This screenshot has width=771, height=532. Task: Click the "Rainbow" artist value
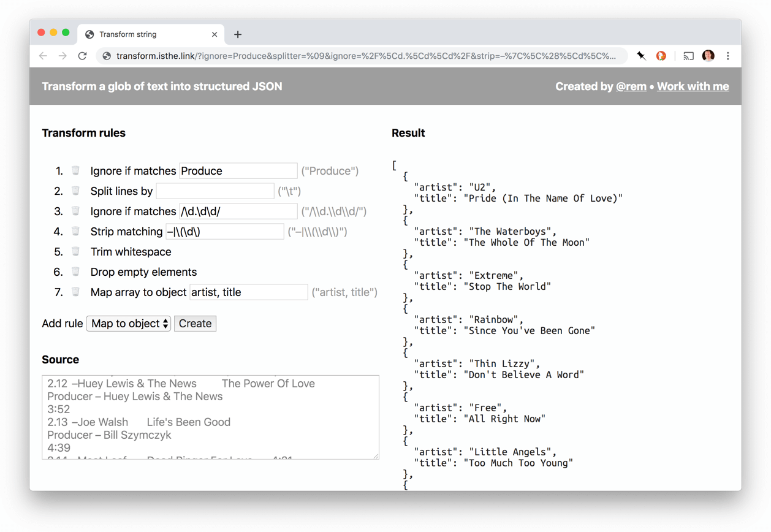coord(496,319)
